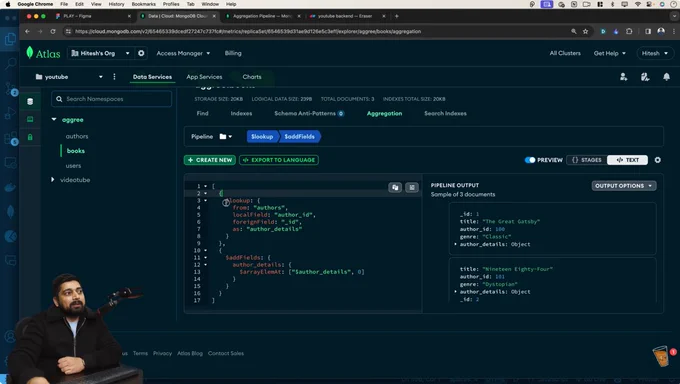This screenshot has height=384, width=680.
Task: Open the Schema Anti-Patterns tab
Action: (x=309, y=113)
